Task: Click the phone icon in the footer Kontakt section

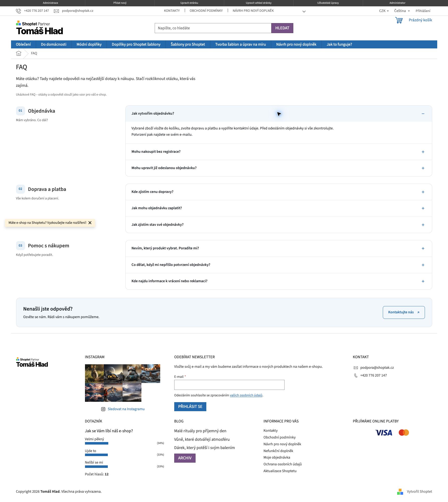Action: (x=355, y=376)
